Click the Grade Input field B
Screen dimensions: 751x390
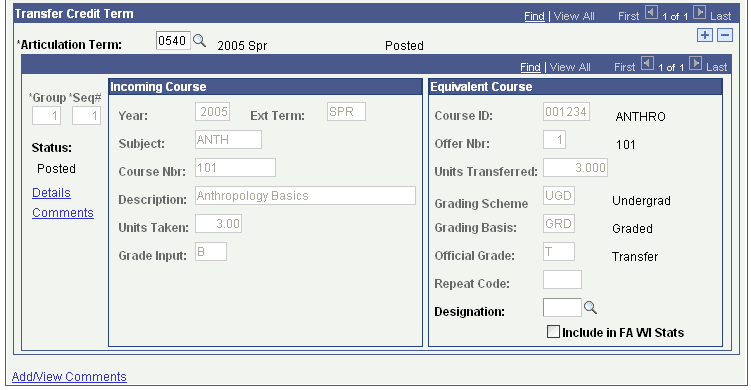click(211, 252)
